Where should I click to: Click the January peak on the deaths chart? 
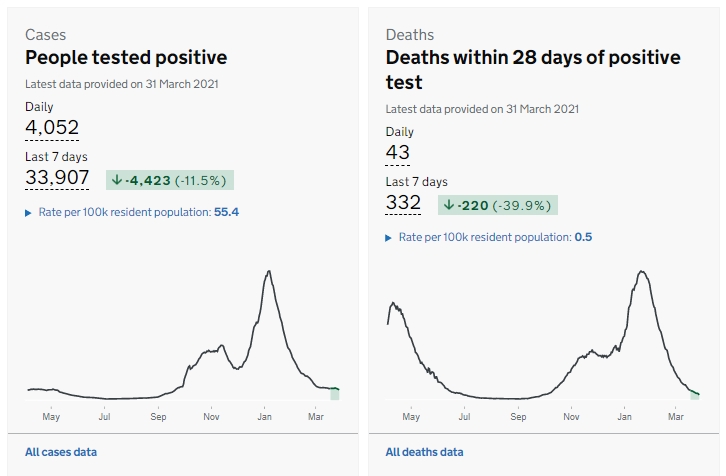click(x=642, y=272)
